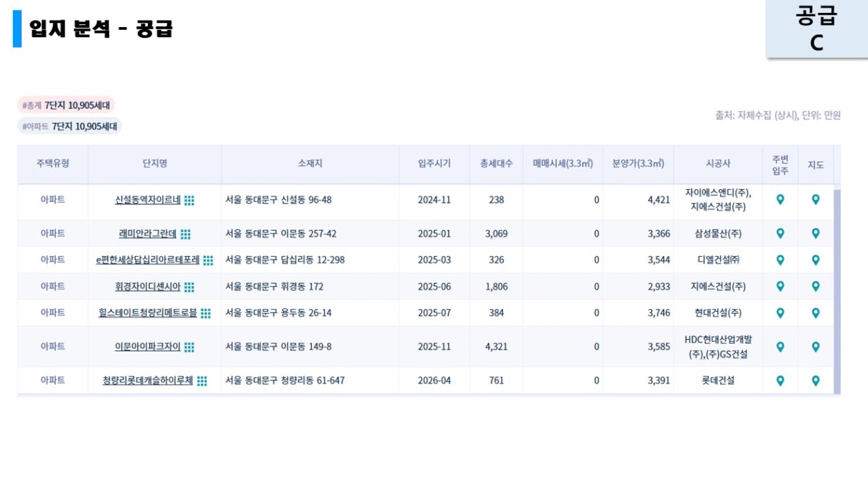
Task: Open nearby move-in pin for 힐스테이트청량리메트로블
Action: (x=780, y=312)
